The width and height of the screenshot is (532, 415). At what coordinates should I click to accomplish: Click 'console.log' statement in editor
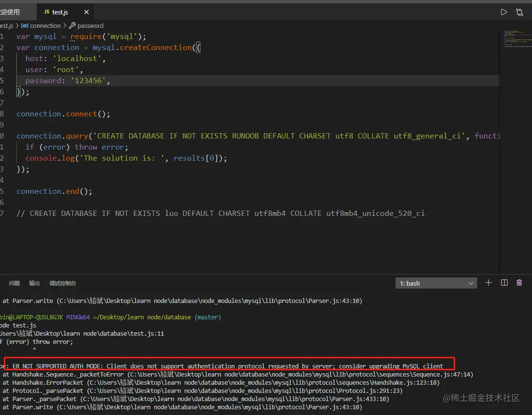(126, 158)
